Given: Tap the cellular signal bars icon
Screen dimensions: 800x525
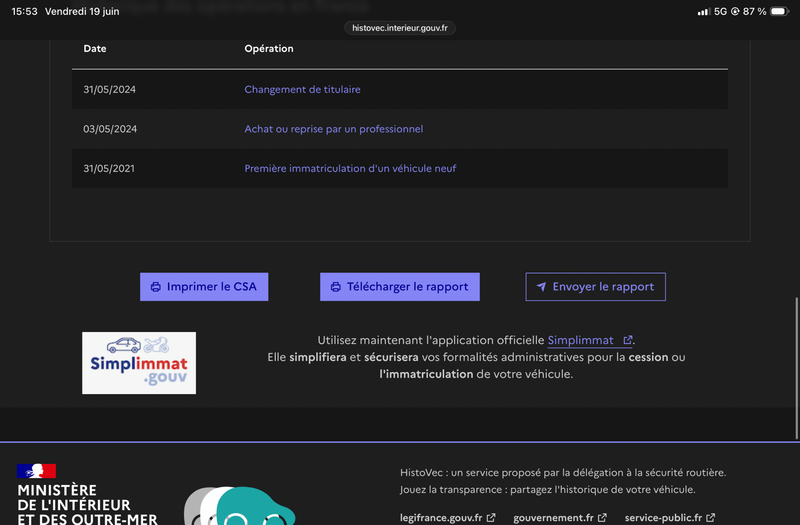Looking at the screenshot, I should [x=704, y=11].
